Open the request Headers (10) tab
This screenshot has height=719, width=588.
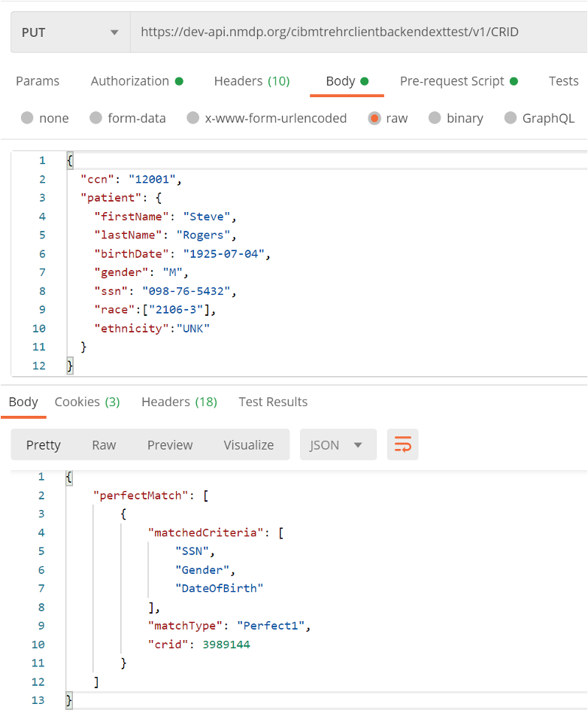(252, 81)
